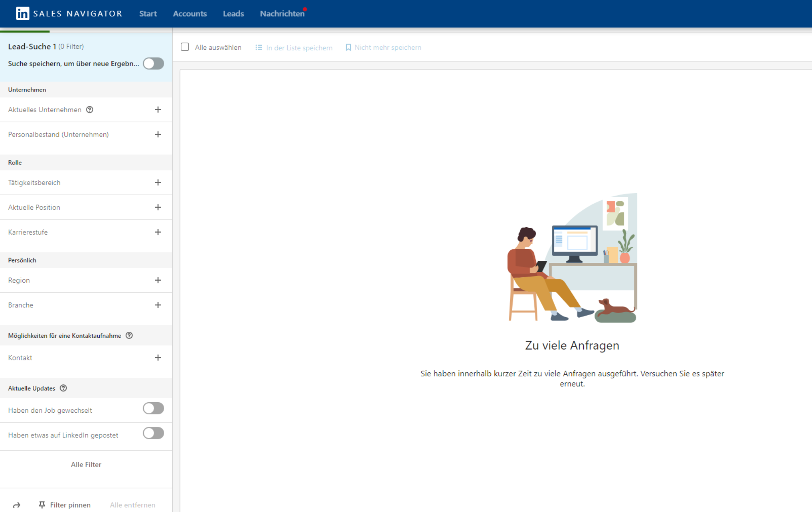Click help icon beside Aktuelle Updates

63,388
